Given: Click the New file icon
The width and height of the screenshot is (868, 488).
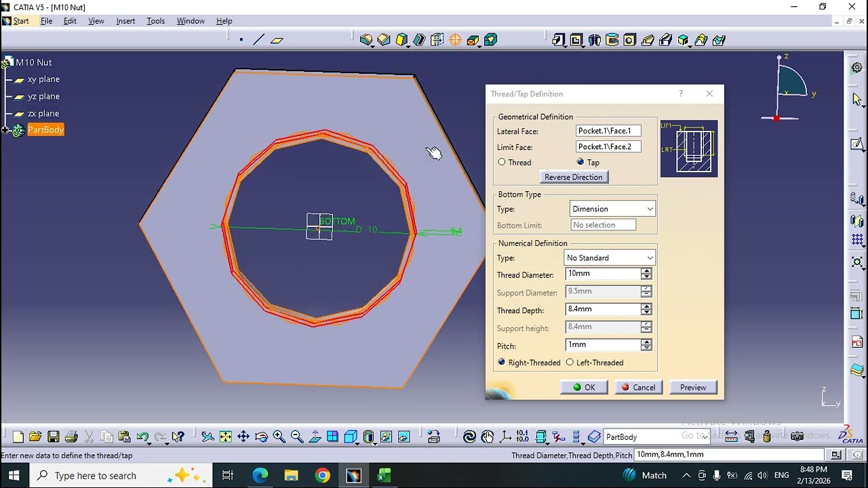Looking at the screenshot, I should click(x=18, y=437).
